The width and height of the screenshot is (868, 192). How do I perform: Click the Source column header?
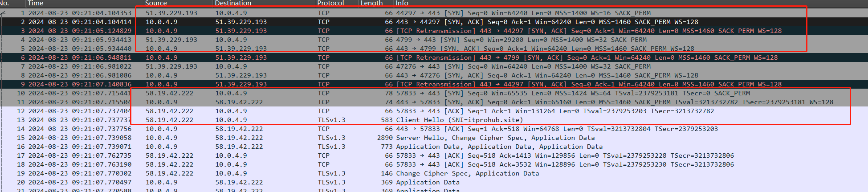pyautogui.click(x=156, y=3)
